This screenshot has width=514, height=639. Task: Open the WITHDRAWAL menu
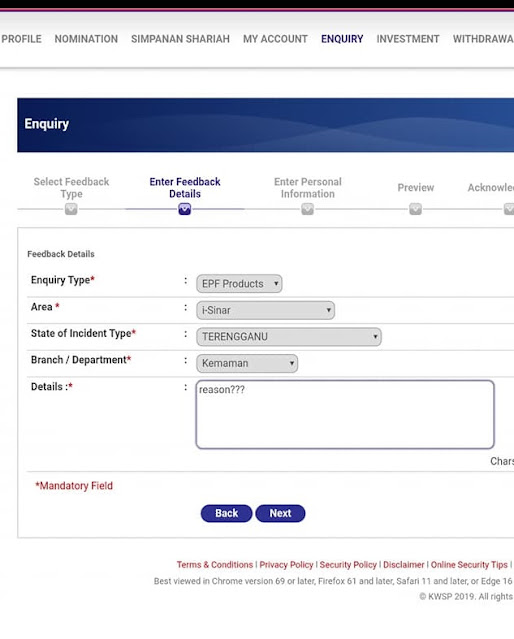pos(483,39)
